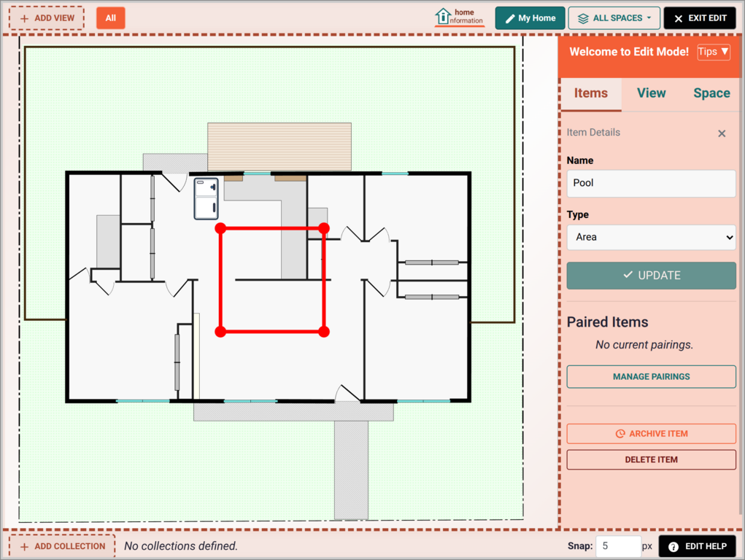
Task: Select bottom-right red handle of Pool area
Action: coord(324,332)
